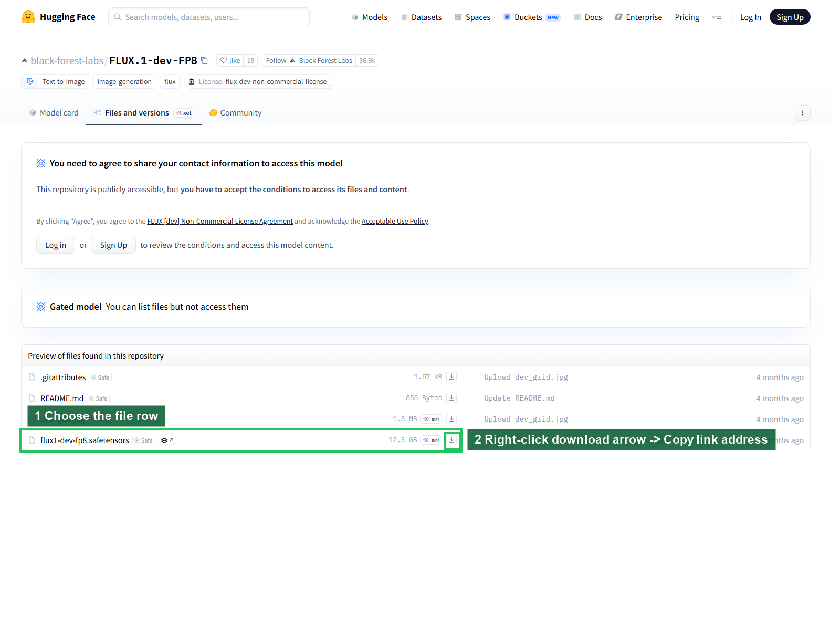840x630 pixels.
Task: Open 'Upload dev_grid.jpg' commit on 1.3 MB row
Action: click(x=526, y=419)
